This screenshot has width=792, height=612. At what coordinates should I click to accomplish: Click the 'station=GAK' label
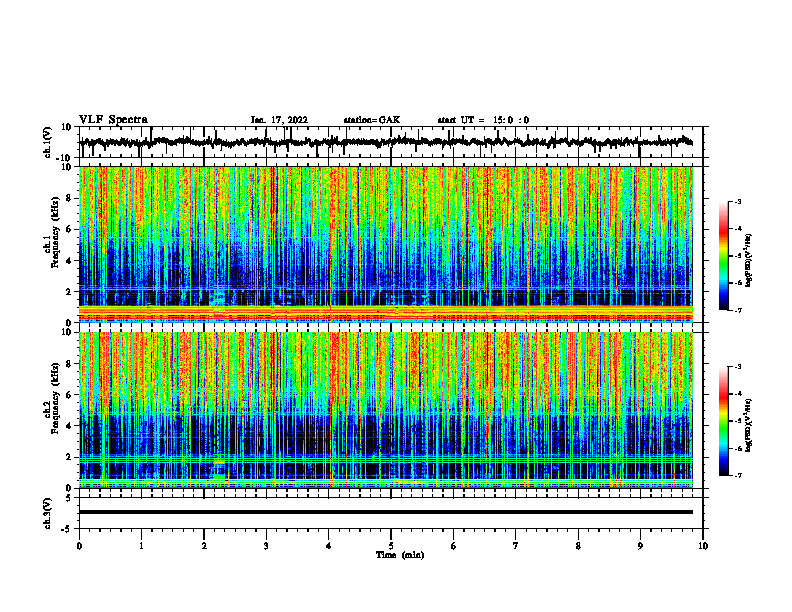pos(372,120)
